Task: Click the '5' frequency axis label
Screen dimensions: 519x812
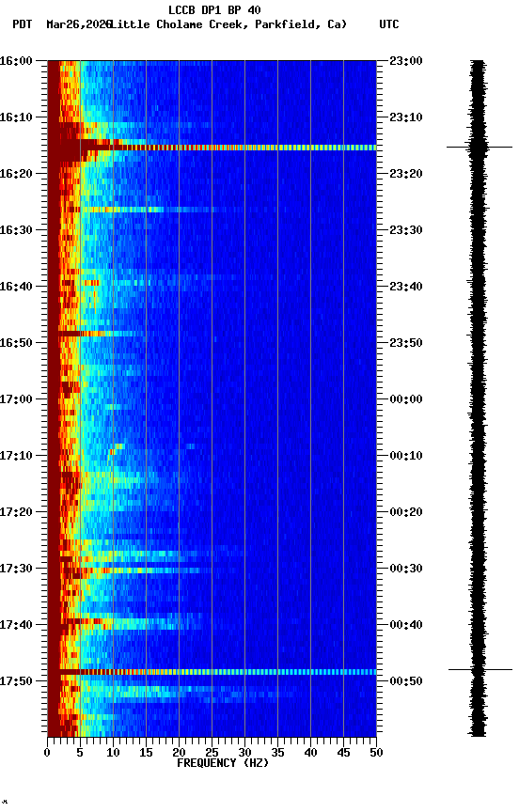Action: click(80, 753)
